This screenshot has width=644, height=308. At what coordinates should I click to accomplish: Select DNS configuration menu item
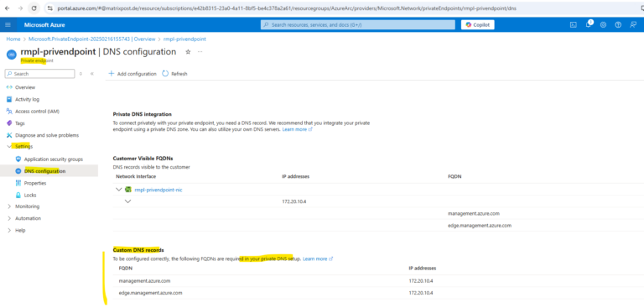click(44, 171)
